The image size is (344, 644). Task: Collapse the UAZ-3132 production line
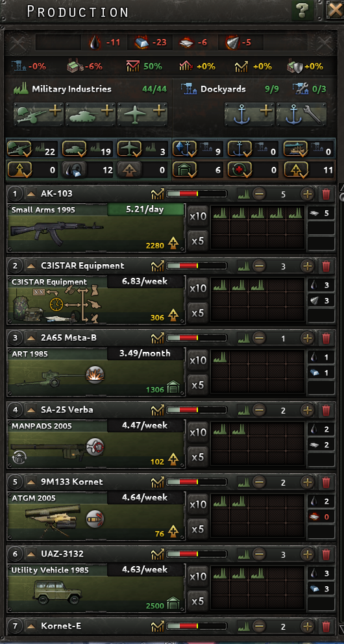(x=31, y=554)
